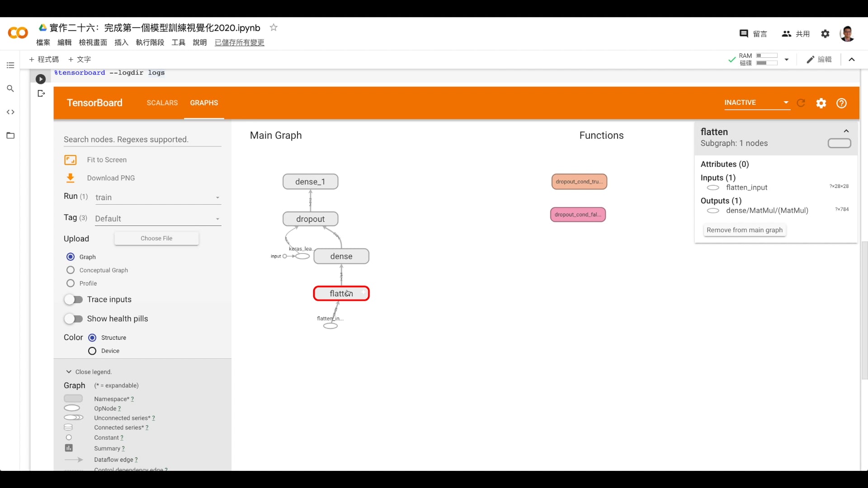Viewport: 868px width, 488px height.
Task: Click the TensorBoard reload refresh icon
Action: [x=801, y=103]
